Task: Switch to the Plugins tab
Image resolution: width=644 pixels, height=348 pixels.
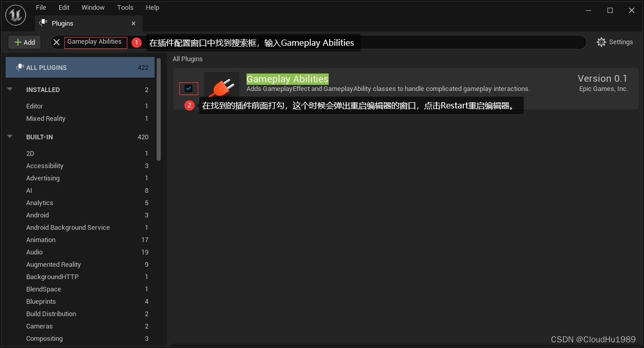Action: point(89,23)
